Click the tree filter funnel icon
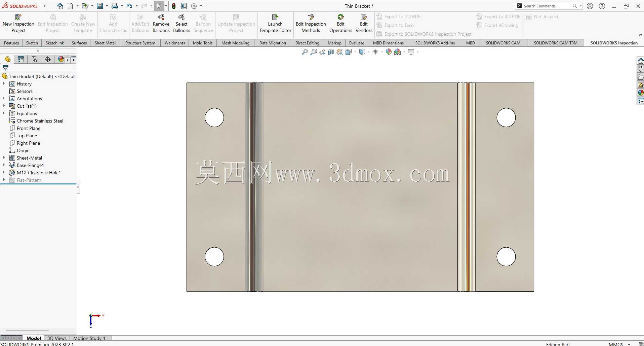 click(x=5, y=68)
